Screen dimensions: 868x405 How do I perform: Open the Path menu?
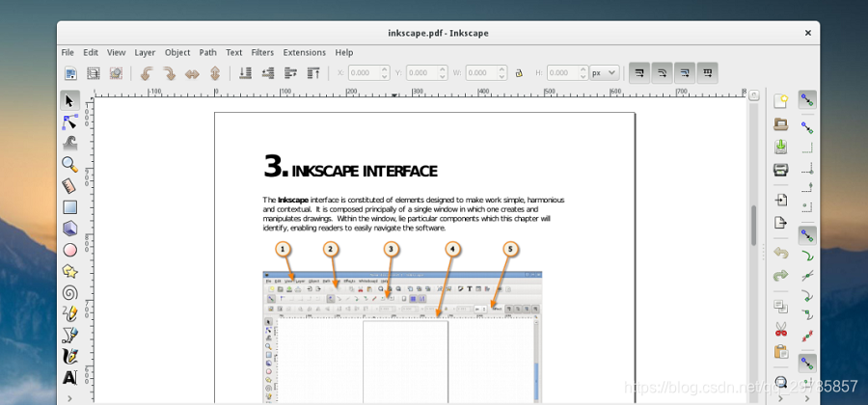point(207,53)
